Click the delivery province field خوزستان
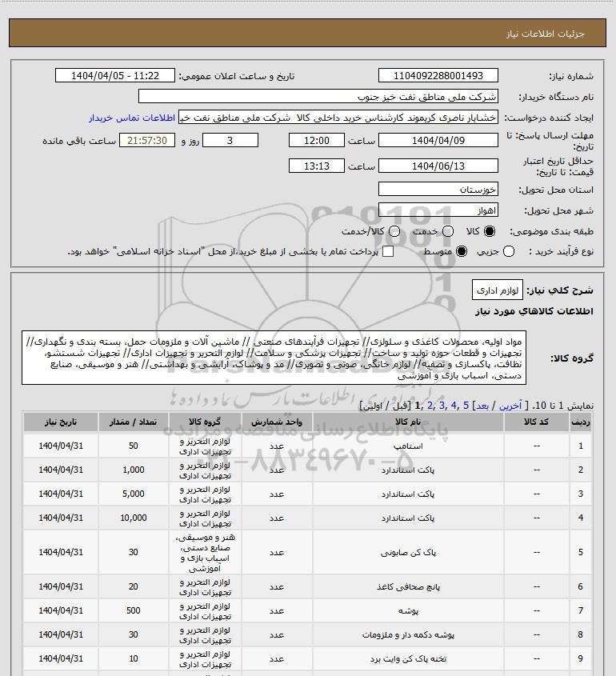 coord(438,190)
